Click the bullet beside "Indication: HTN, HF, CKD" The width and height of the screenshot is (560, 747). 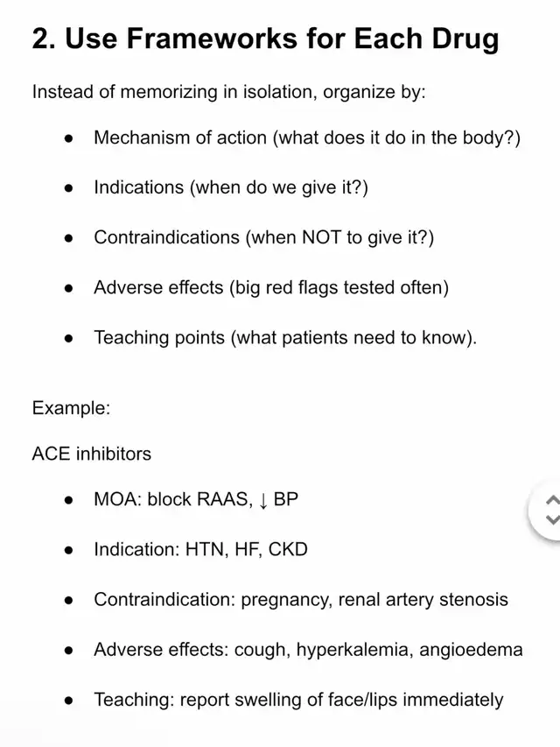coord(69,551)
